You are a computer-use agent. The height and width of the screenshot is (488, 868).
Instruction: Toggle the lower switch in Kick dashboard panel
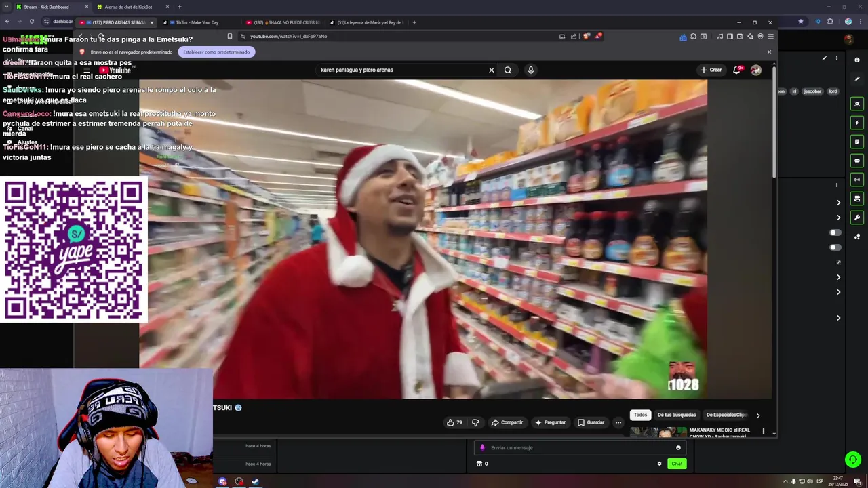835,247
